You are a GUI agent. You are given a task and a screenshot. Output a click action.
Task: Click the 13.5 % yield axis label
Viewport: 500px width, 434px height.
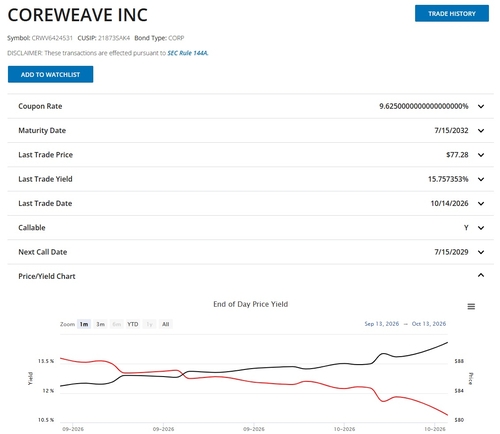point(46,361)
